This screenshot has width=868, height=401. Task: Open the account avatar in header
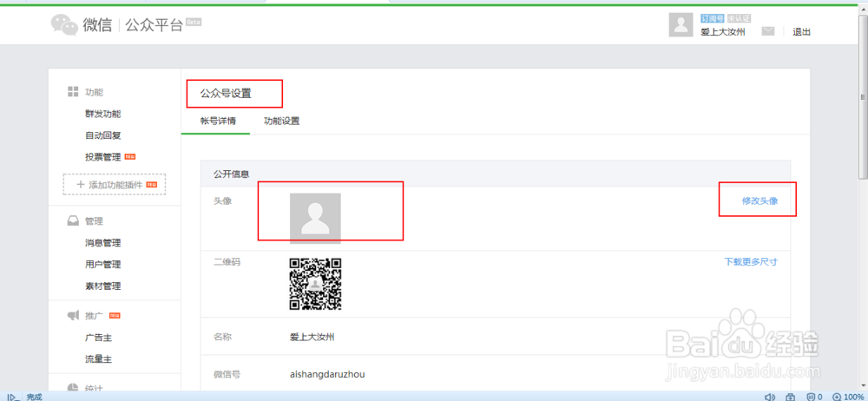click(681, 25)
